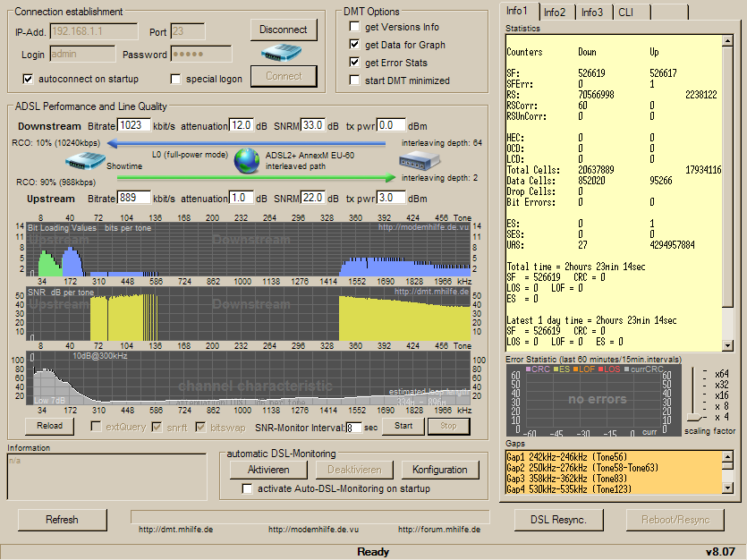Toggle autoconnect on startup checkbox

point(28,79)
